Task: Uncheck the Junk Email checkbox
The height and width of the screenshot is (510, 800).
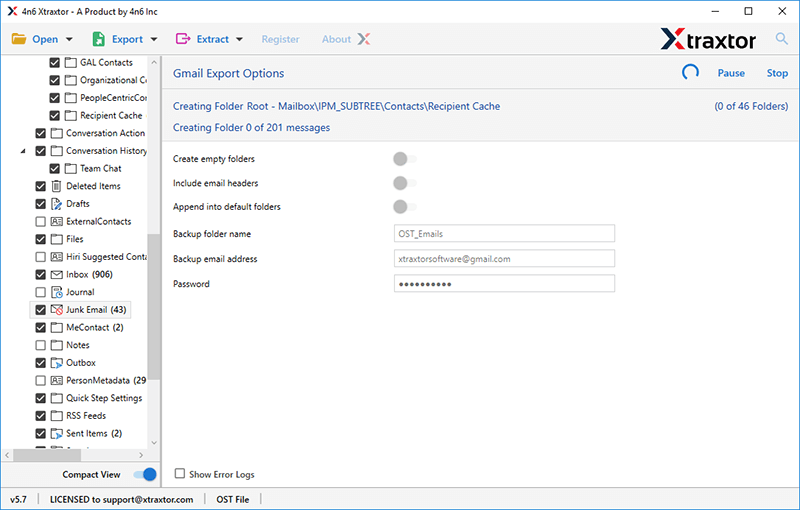Action: click(40, 310)
